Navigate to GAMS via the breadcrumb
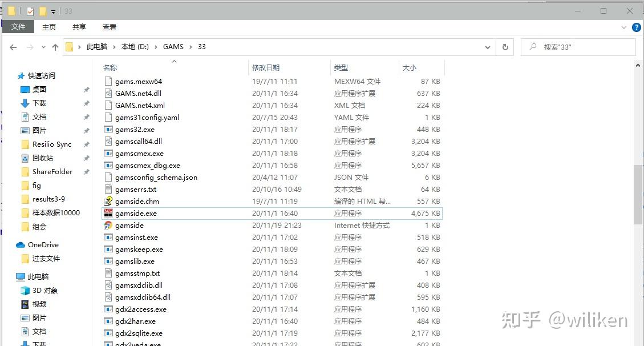This screenshot has width=644, height=346. tap(173, 46)
